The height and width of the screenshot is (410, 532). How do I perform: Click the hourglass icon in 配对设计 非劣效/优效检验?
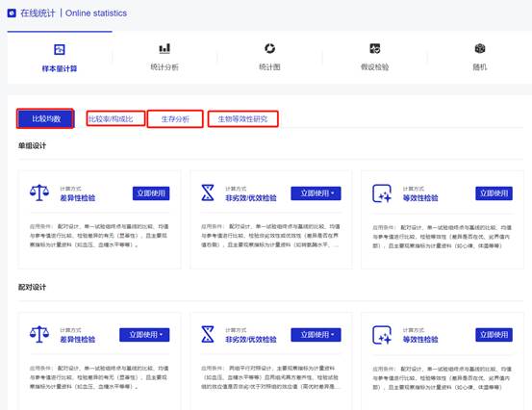tap(208, 334)
